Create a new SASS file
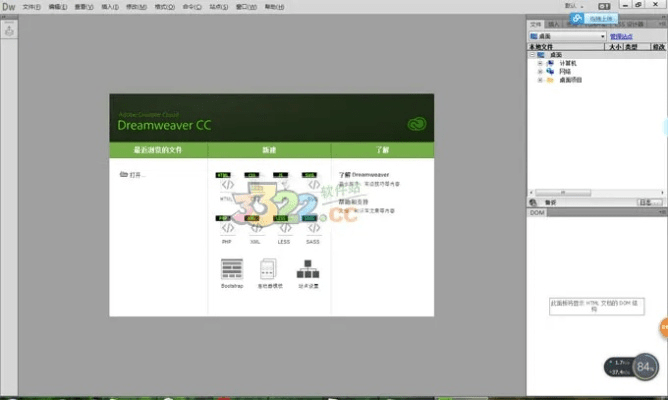This screenshot has width=668, height=400. coord(312,227)
